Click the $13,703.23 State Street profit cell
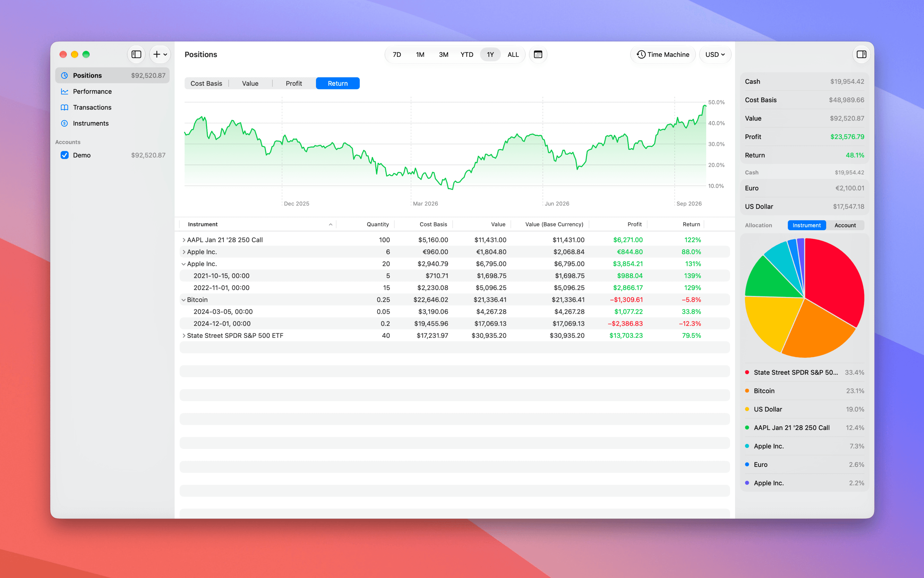Viewport: 924px width, 578px height. click(626, 336)
